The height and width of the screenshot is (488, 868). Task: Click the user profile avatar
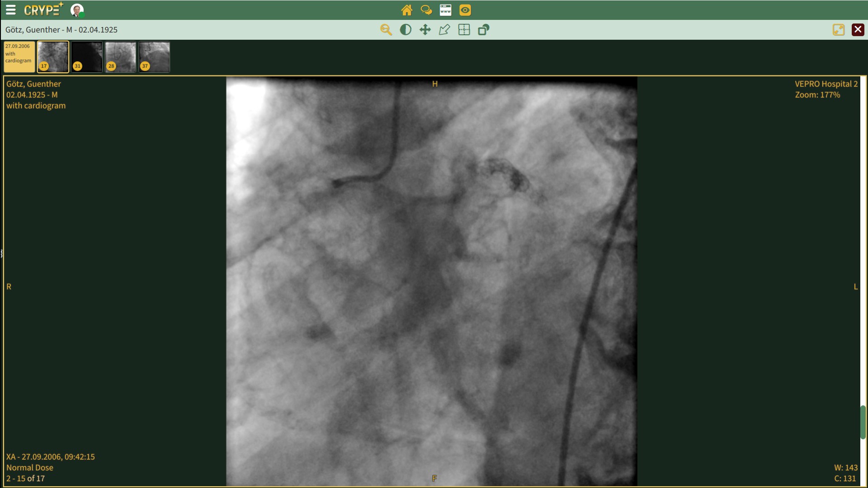77,10
